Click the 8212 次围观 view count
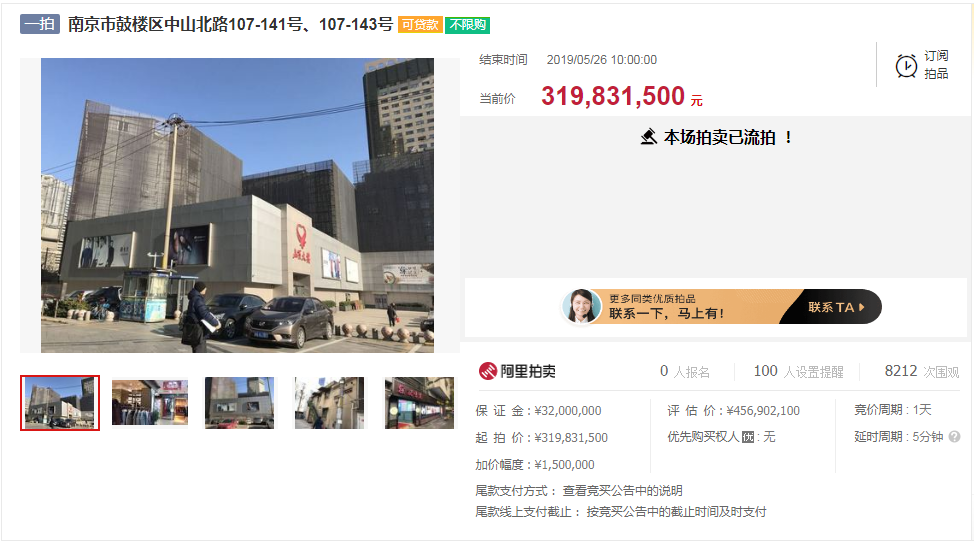The height and width of the screenshot is (541, 974). (x=921, y=371)
